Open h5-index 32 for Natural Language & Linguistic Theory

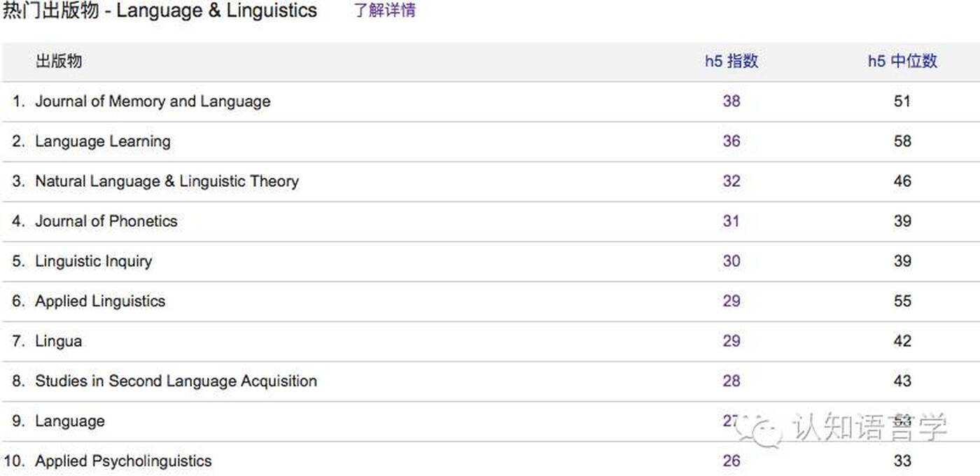[731, 181]
